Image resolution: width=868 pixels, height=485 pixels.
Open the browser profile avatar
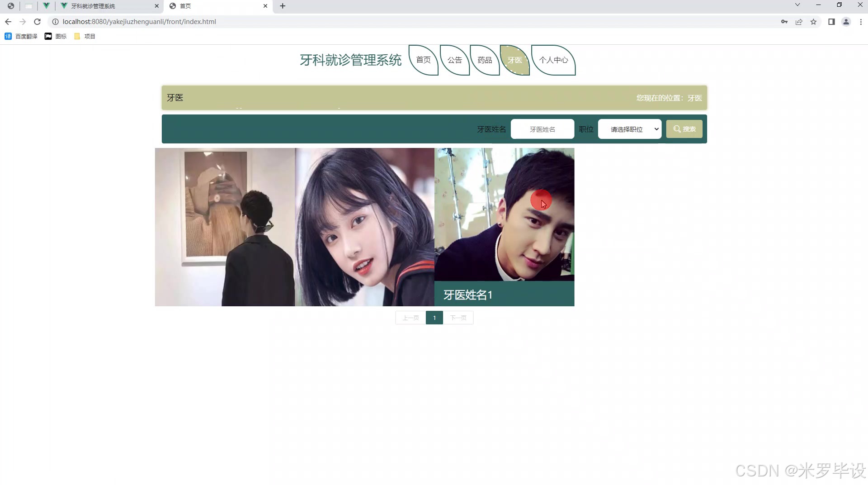(x=846, y=22)
